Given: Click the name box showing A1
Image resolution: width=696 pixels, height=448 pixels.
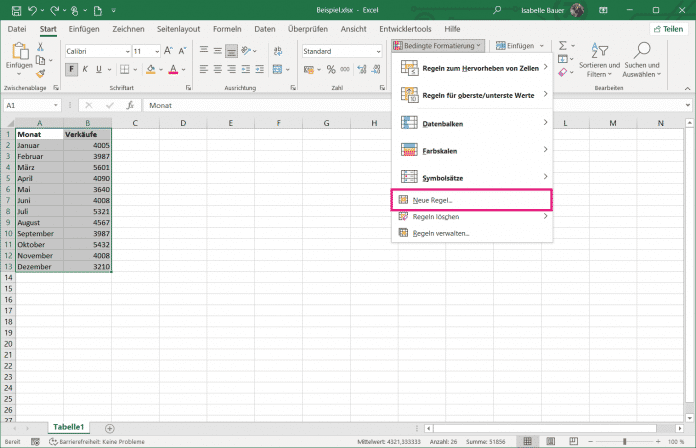Looking at the screenshot, I should pyautogui.click(x=32, y=105).
